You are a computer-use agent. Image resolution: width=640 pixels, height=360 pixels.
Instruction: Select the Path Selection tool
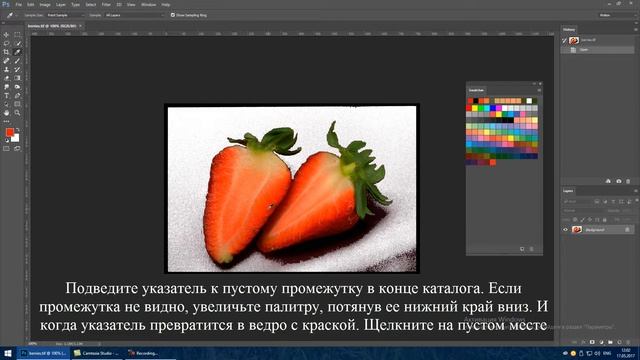(6, 104)
